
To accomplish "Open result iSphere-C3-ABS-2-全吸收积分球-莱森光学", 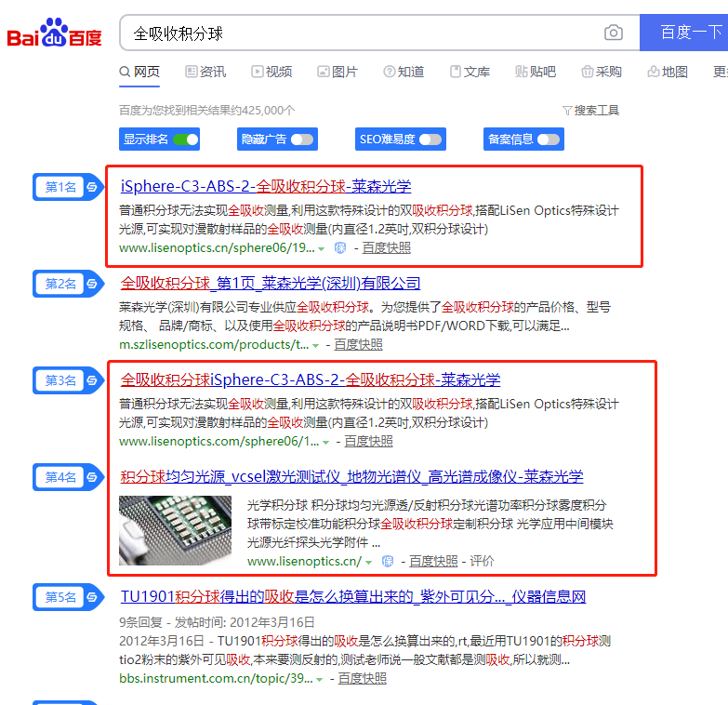I will click(x=266, y=187).
